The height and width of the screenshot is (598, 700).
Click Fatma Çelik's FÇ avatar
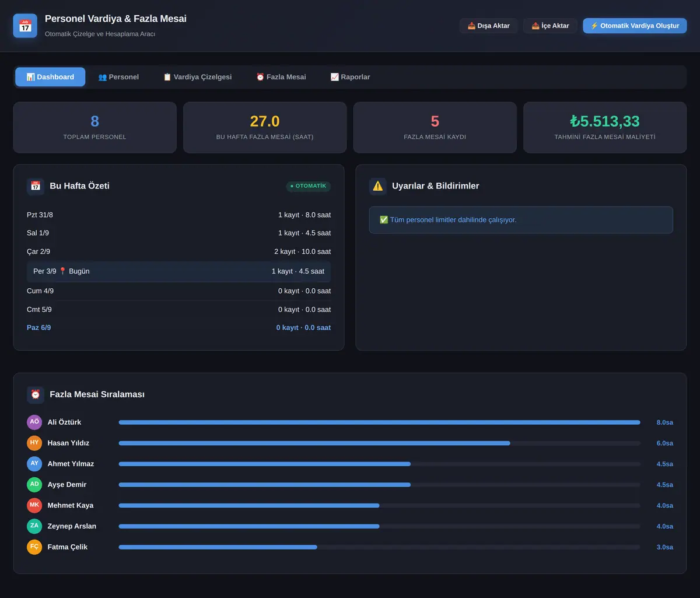click(34, 547)
